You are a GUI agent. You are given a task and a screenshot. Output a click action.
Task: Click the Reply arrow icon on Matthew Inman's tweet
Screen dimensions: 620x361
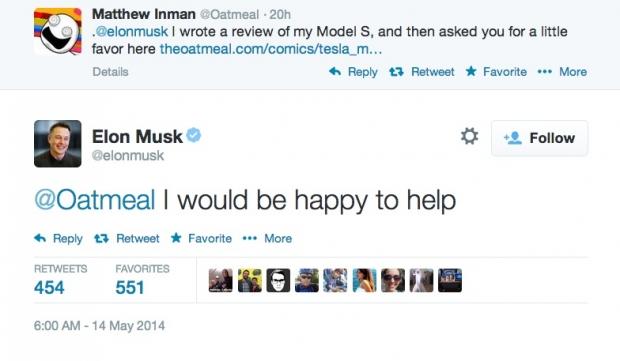pos(335,71)
